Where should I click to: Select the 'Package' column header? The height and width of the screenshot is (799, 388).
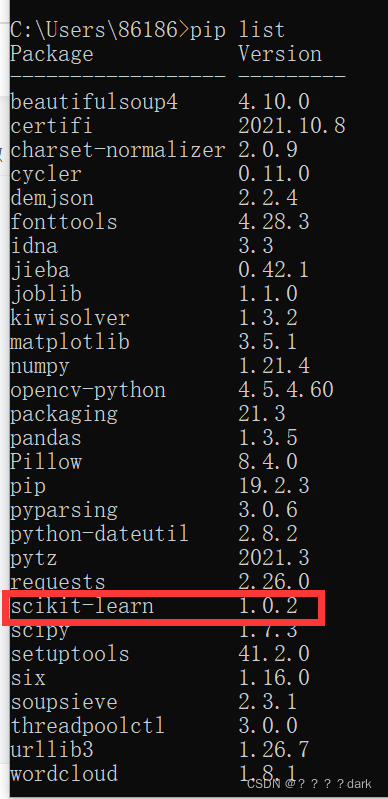point(52,54)
